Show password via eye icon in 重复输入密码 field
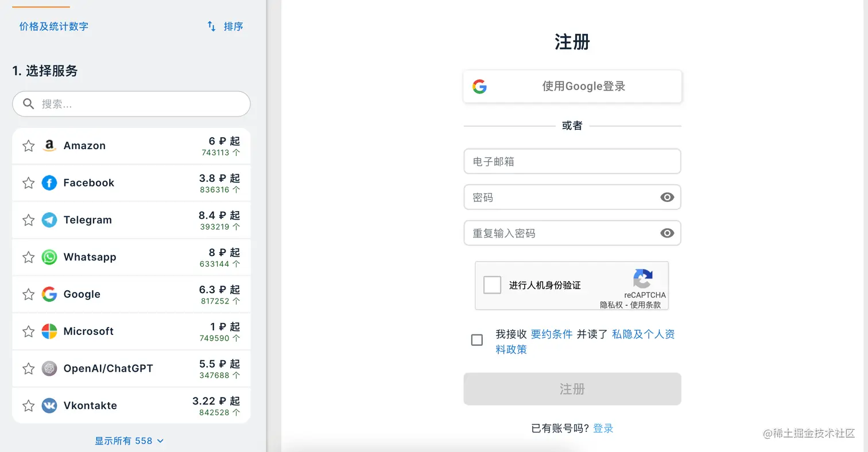The image size is (868, 452). (666, 233)
